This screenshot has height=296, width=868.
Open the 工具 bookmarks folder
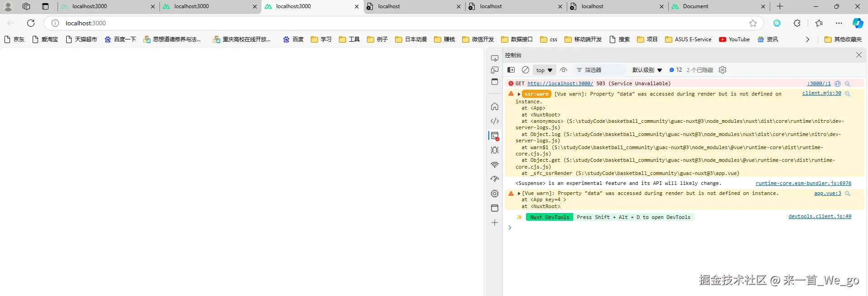(349, 39)
